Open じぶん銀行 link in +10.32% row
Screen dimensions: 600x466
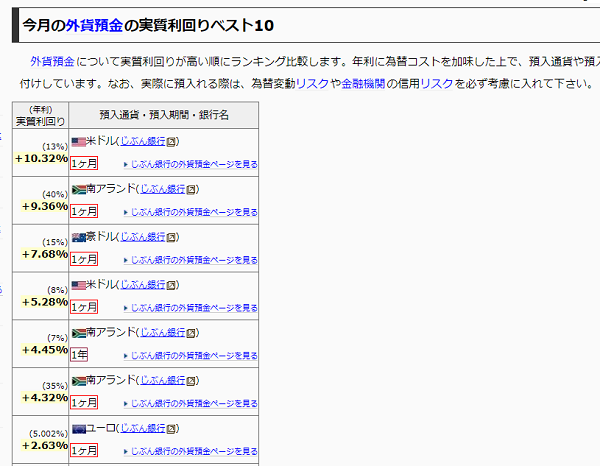pyautogui.click(x=143, y=141)
